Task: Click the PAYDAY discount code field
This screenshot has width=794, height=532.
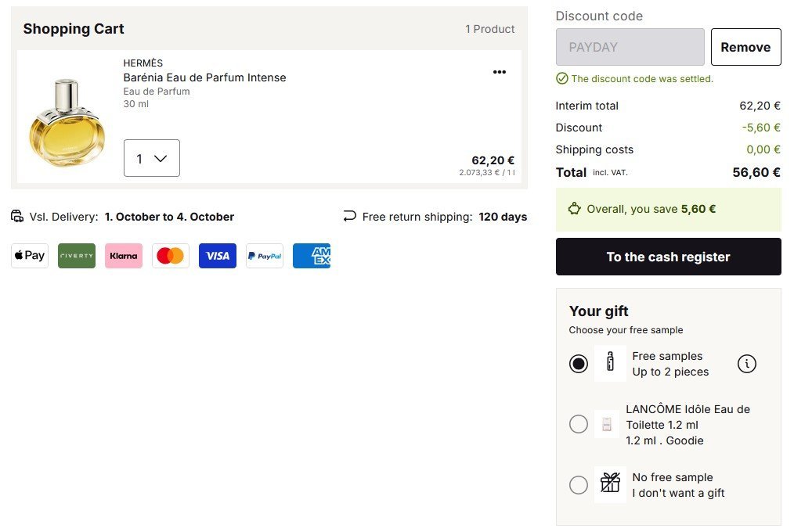Action: pyautogui.click(x=630, y=47)
